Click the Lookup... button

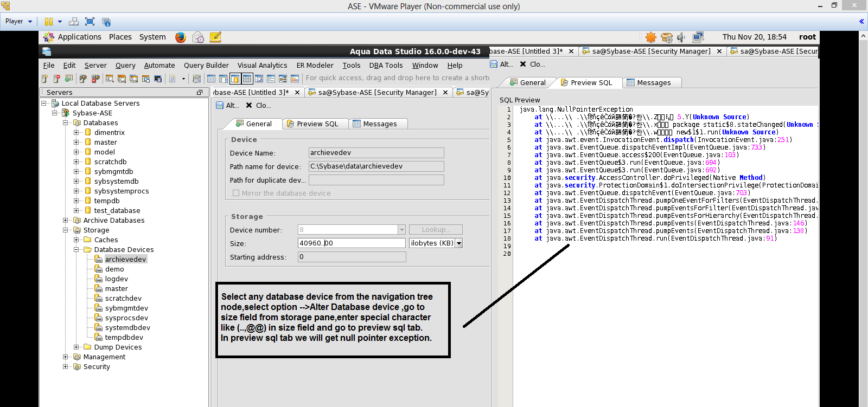(x=436, y=230)
